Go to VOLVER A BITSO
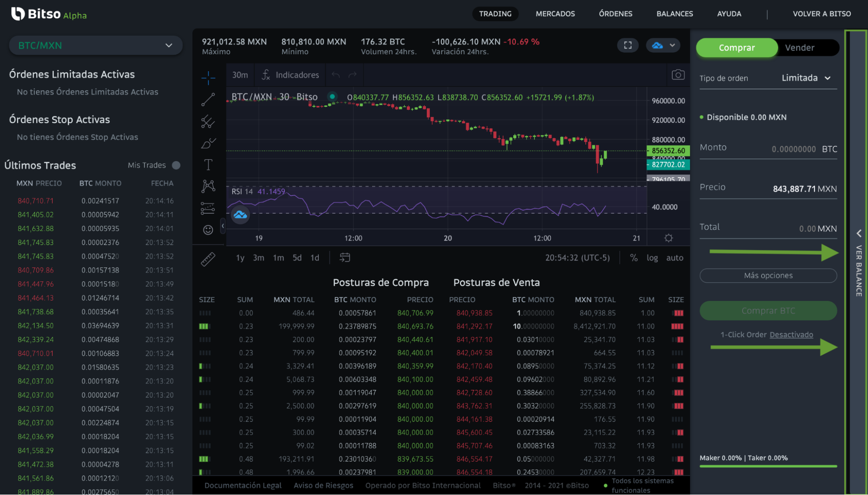The width and height of the screenshot is (868, 495). pos(822,13)
